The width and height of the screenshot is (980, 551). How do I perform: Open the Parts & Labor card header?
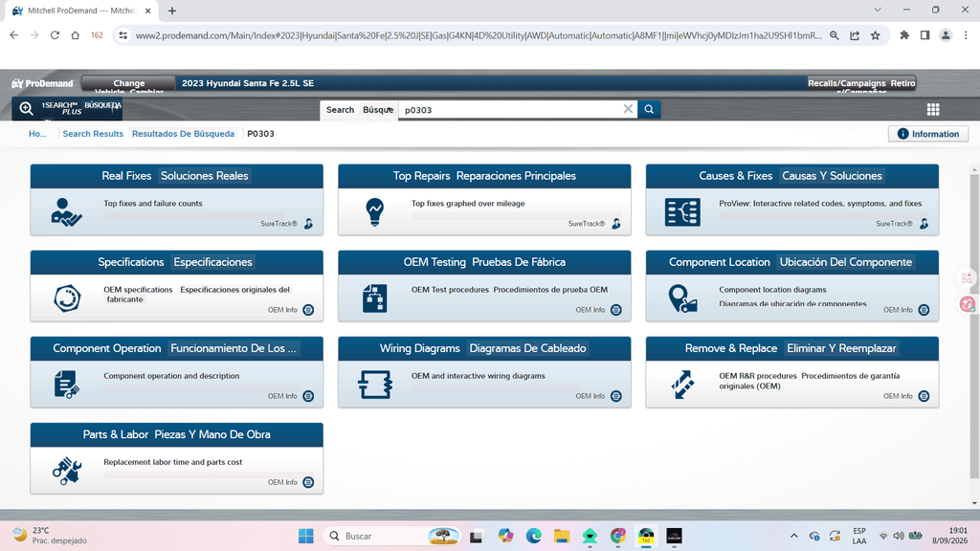point(177,435)
